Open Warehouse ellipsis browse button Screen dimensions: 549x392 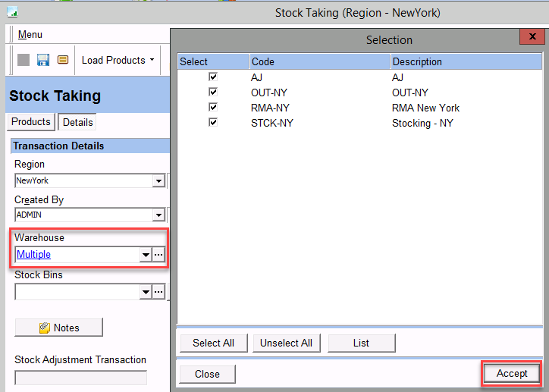tap(158, 256)
